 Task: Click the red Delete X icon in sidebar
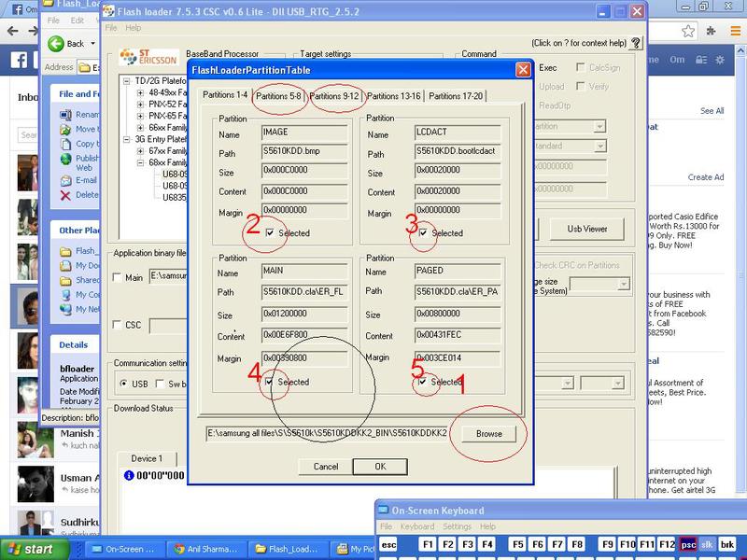(65, 195)
